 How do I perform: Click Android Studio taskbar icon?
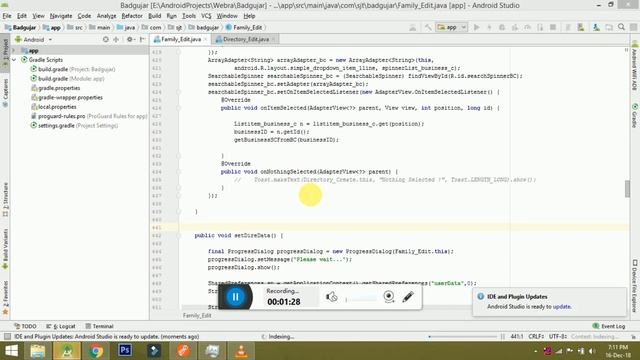67,351
